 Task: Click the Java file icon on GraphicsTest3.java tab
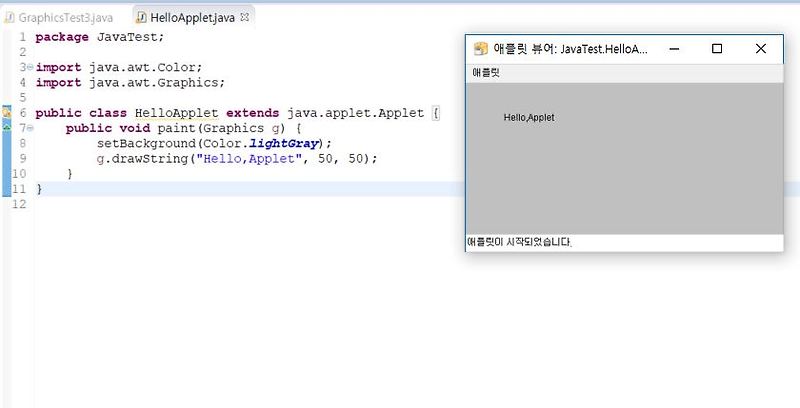[x=9, y=18]
